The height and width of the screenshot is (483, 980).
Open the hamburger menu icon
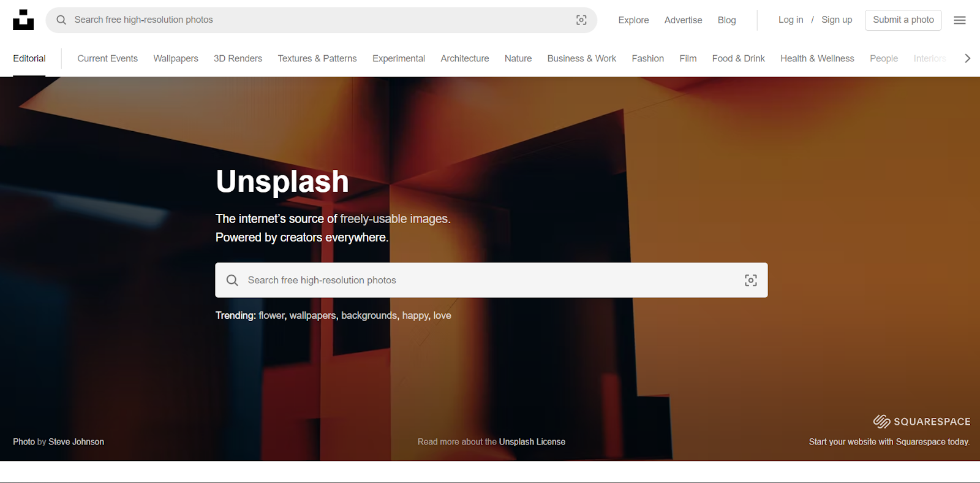click(960, 20)
